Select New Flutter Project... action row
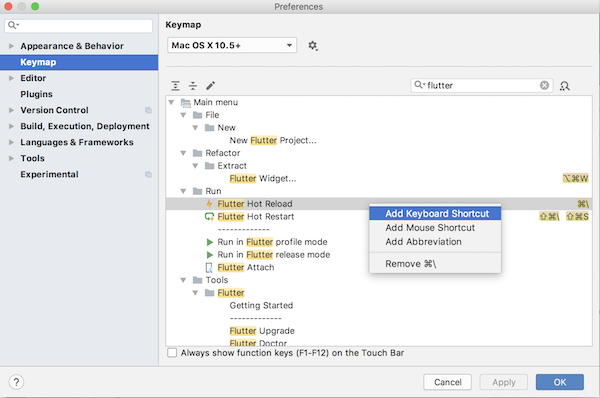 [379, 140]
